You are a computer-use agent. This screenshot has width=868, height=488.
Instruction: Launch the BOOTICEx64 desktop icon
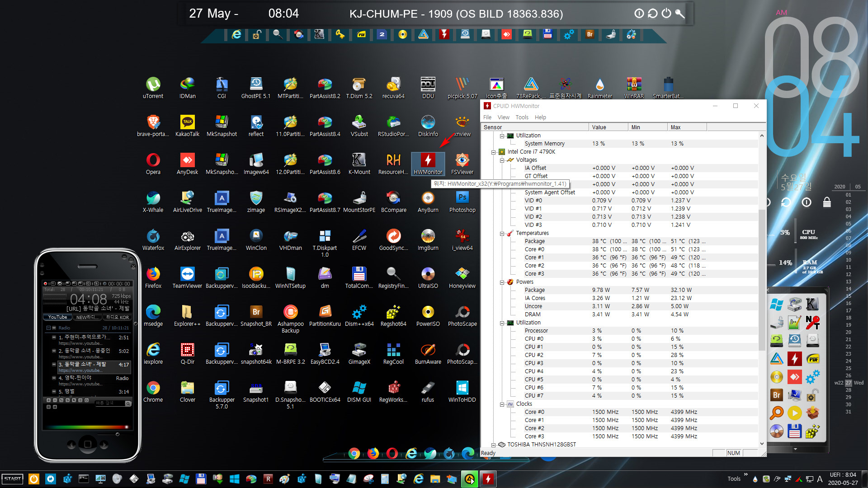[x=325, y=391]
